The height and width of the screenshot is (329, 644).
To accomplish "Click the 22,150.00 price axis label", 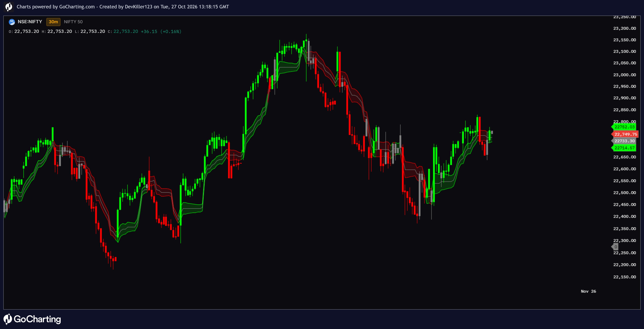I will click(625, 277).
